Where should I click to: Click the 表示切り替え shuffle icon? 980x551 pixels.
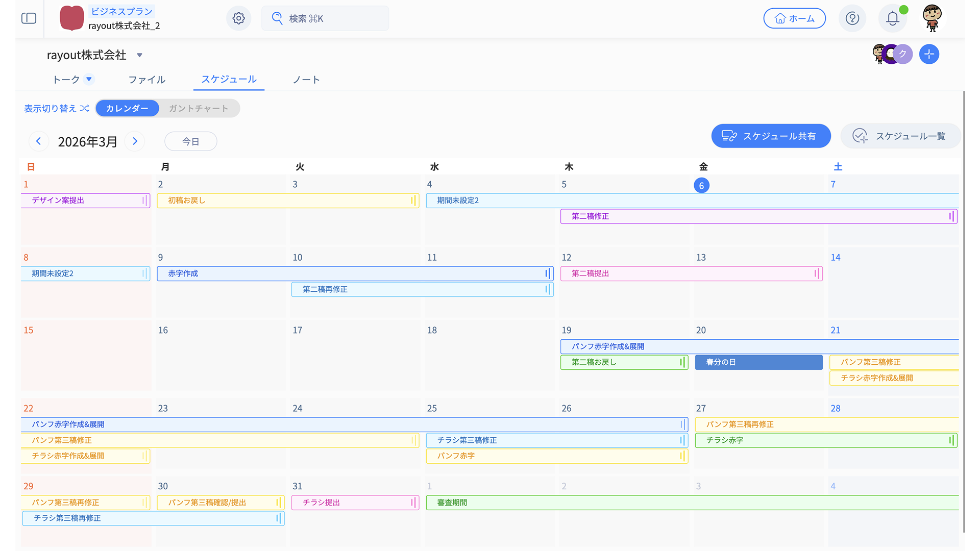pos(85,108)
